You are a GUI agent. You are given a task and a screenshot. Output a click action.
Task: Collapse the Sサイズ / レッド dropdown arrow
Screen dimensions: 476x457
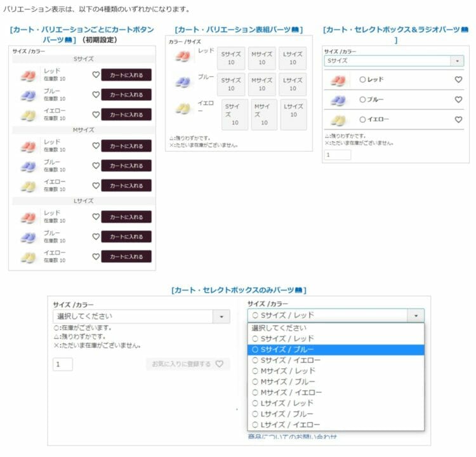pyautogui.click(x=416, y=315)
